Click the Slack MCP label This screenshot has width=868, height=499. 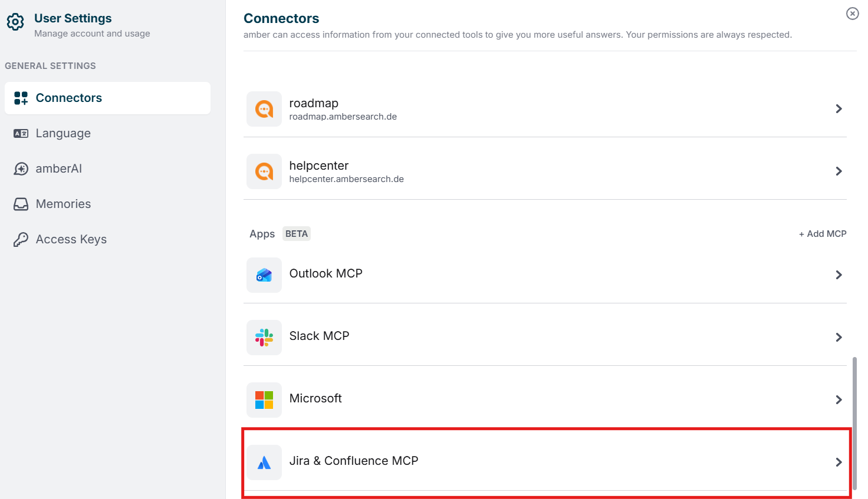pyautogui.click(x=320, y=336)
